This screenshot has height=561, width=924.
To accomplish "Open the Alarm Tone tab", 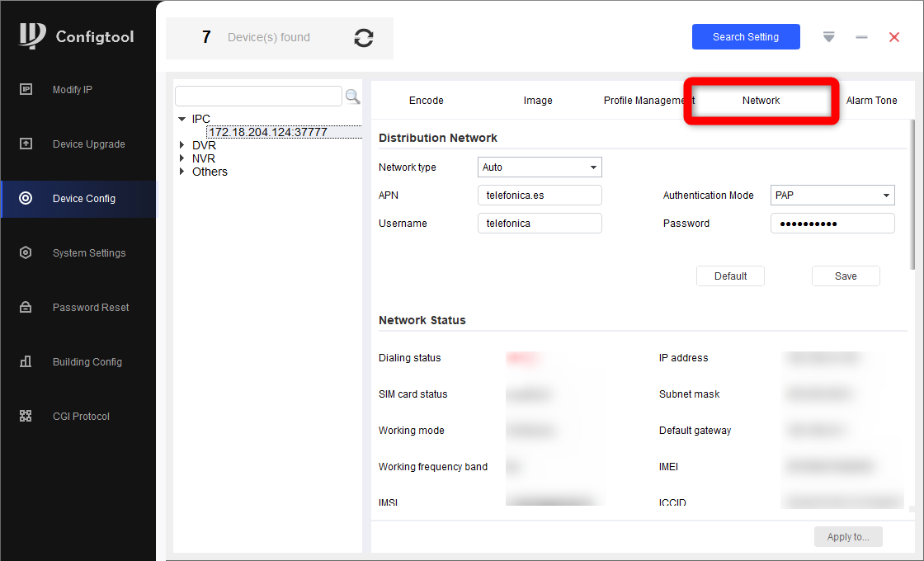I will pos(871,100).
